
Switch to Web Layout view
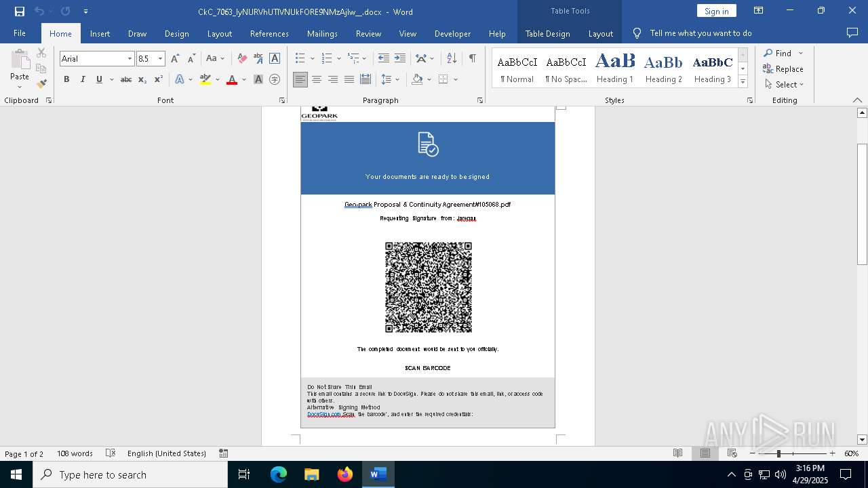[x=732, y=453]
